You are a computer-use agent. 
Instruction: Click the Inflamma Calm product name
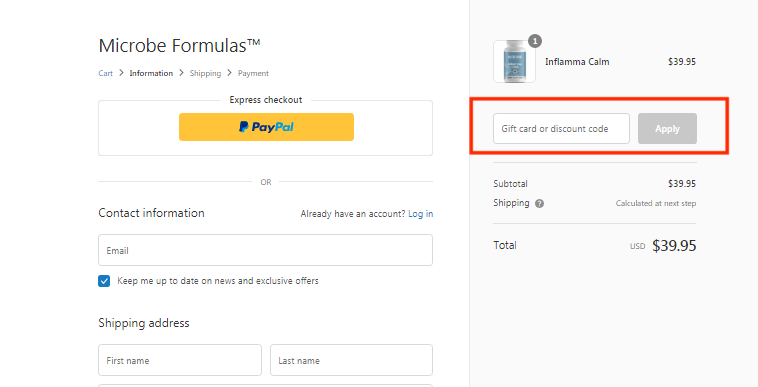pyautogui.click(x=577, y=62)
